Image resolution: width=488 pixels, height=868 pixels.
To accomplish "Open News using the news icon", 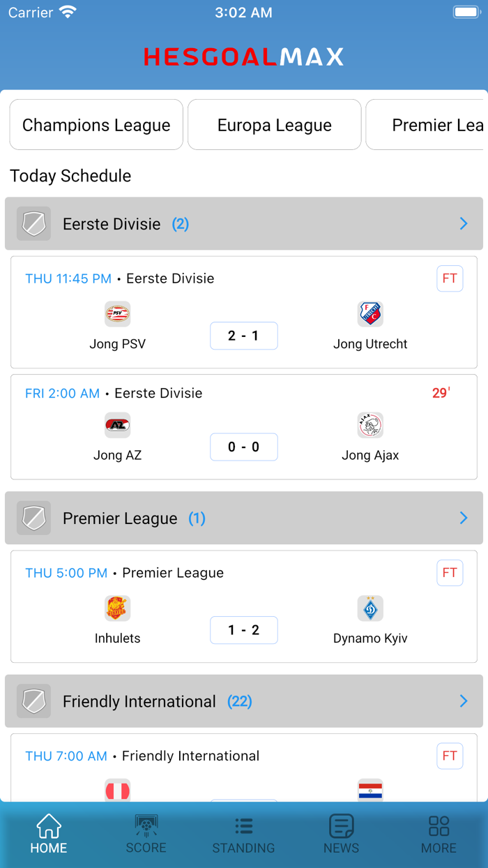I will [x=341, y=825].
